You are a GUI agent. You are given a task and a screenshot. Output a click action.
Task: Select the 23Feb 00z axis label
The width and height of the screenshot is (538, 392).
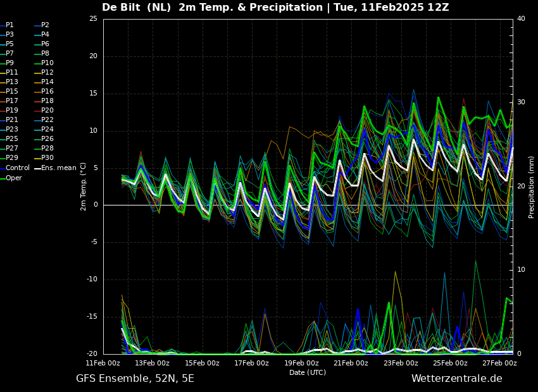[x=401, y=363]
